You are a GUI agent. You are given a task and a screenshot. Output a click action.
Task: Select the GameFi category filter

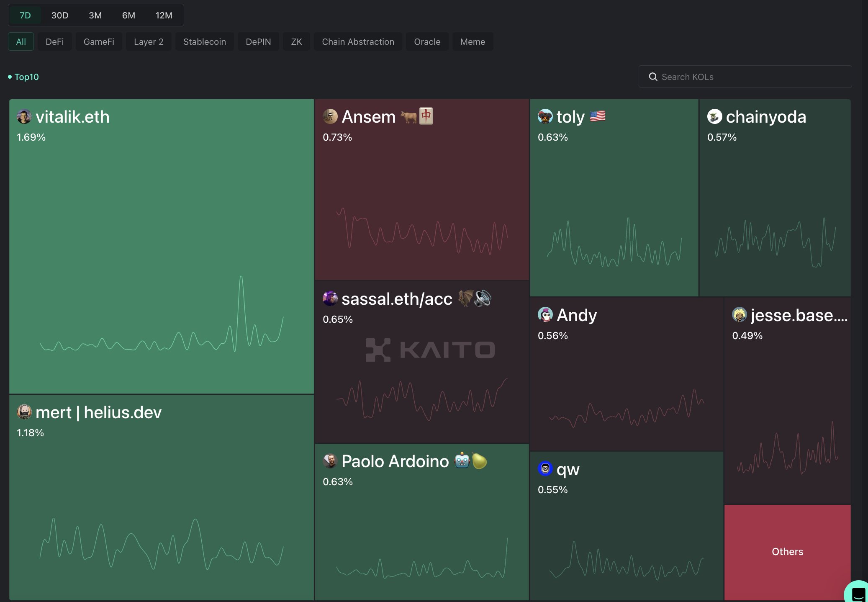(98, 41)
